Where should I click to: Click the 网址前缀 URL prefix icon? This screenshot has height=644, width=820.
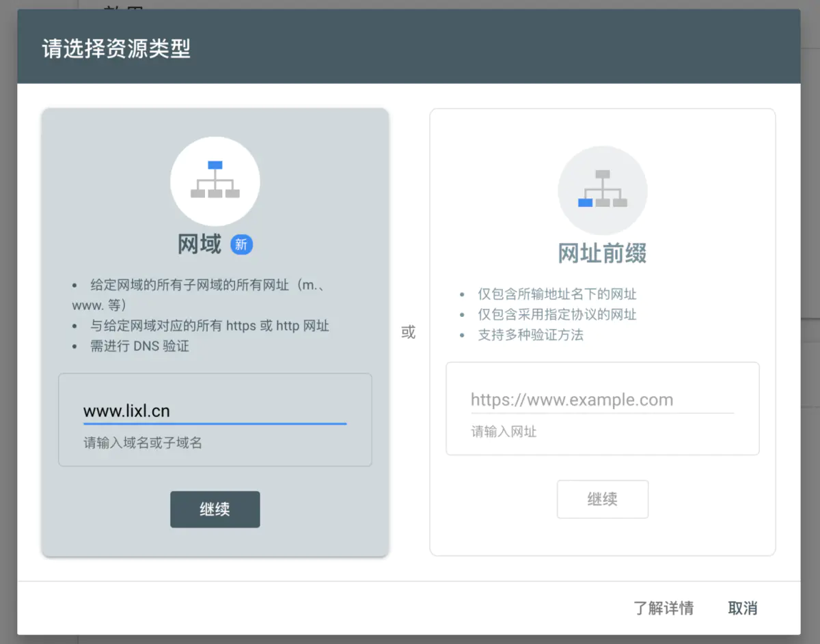(x=602, y=190)
